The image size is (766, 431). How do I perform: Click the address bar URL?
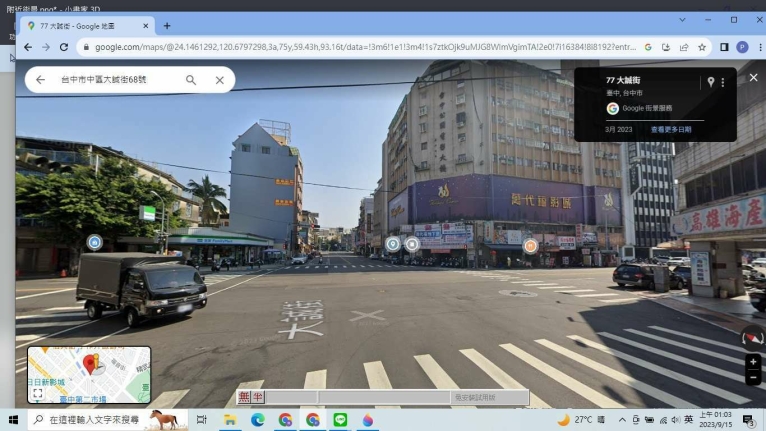[365, 47]
